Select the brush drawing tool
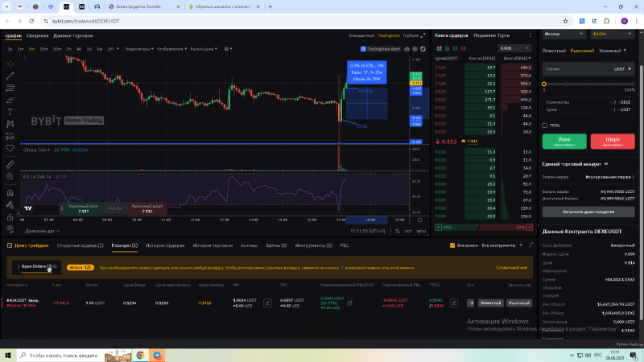 pos(10,100)
